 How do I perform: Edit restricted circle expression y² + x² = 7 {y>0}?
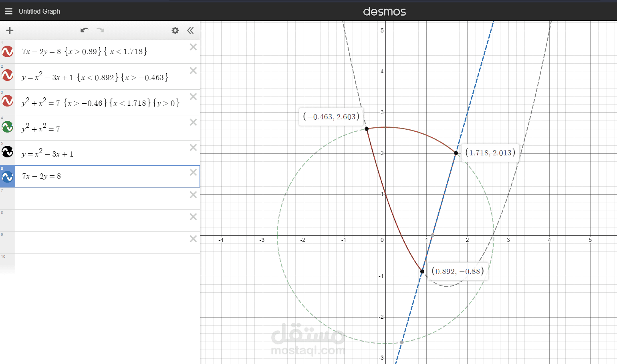pyautogui.click(x=101, y=103)
